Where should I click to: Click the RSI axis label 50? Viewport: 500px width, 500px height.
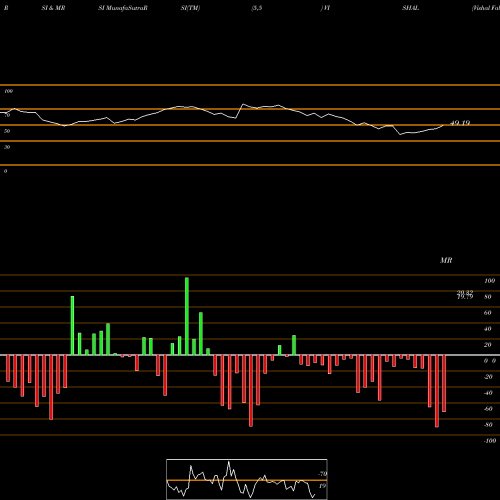(7, 131)
